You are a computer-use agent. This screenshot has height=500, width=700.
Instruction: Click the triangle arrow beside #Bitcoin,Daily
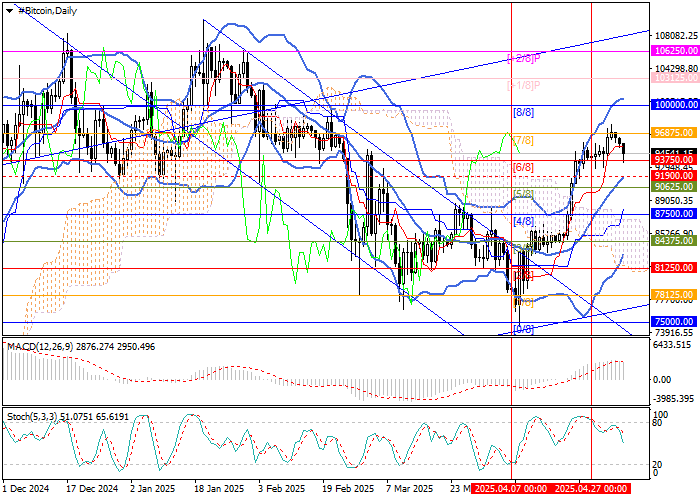8,8
